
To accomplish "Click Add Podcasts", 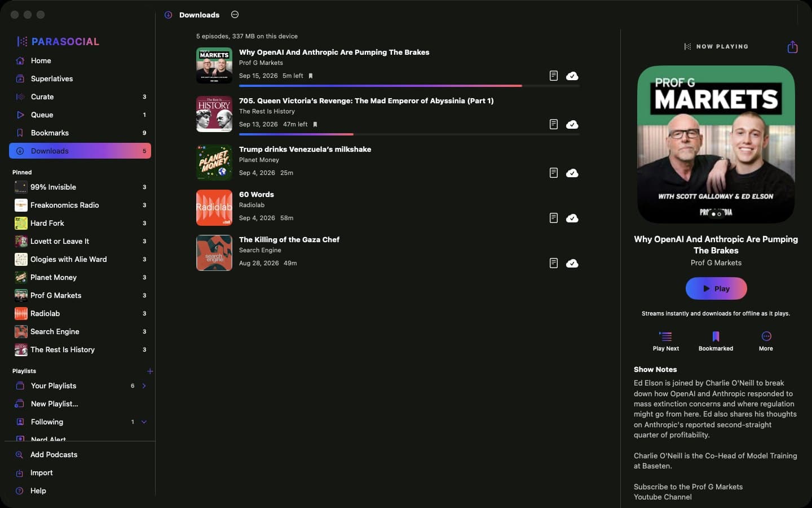I will click(x=80, y=454).
